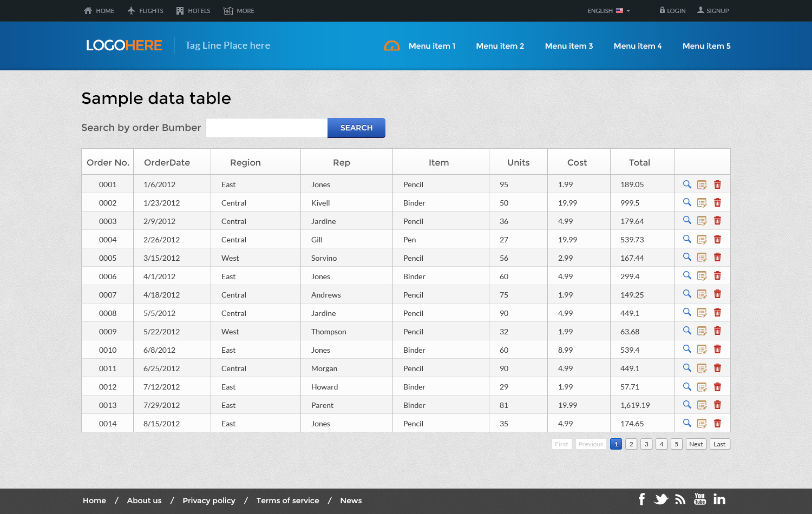Click the Next pagination button
This screenshot has height=514, width=812.
696,444
